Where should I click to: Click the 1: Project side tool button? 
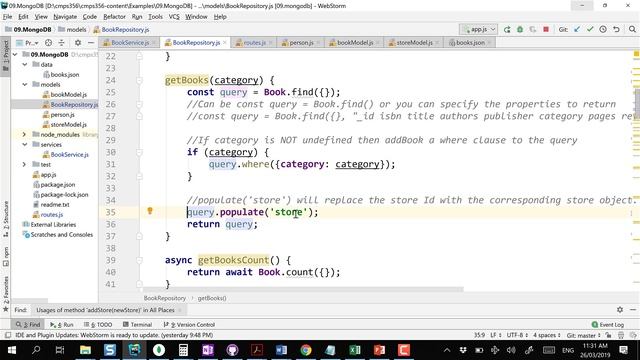(6, 56)
